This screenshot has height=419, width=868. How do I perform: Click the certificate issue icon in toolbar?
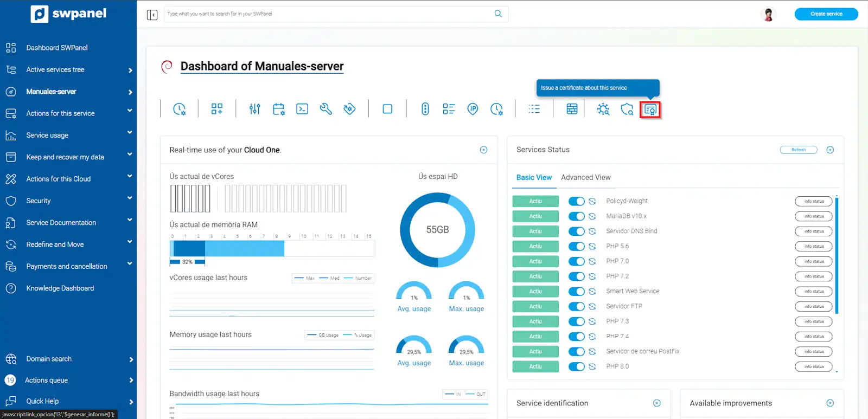click(x=650, y=109)
